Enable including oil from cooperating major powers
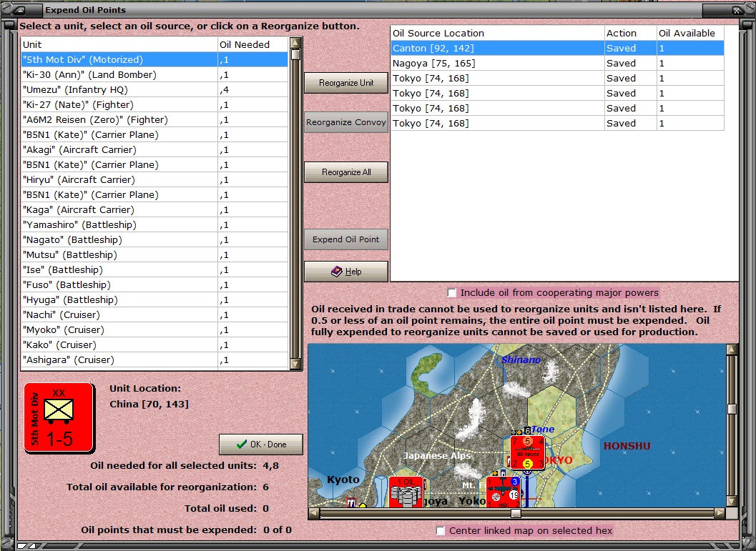Image resolution: width=756 pixels, height=551 pixels. pyautogui.click(x=452, y=293)
